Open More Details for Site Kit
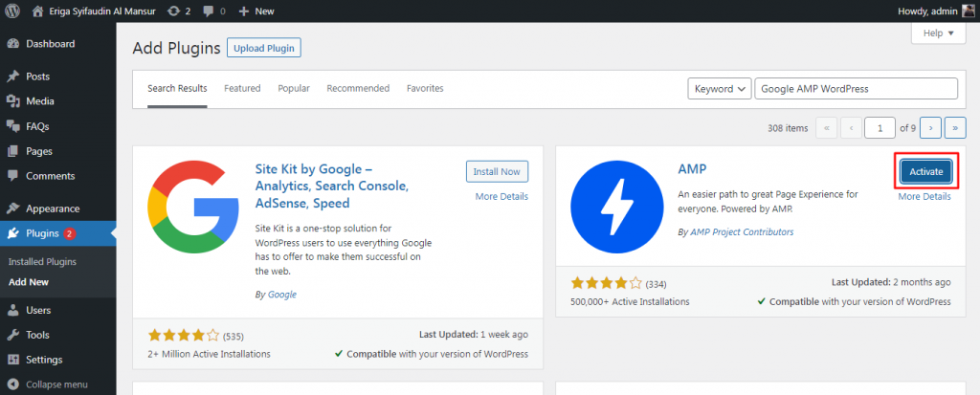Viewport: 980px width, 395px height. [501, 196]
